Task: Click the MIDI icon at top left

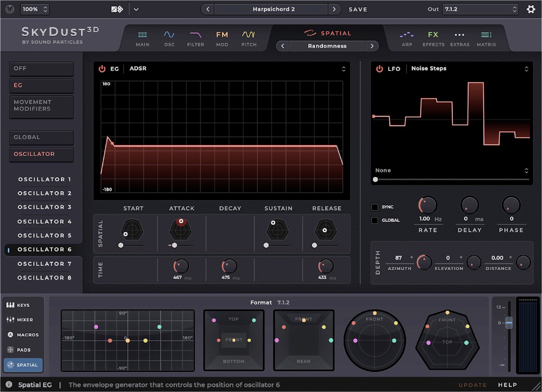Action: click(x=10, y=9)
